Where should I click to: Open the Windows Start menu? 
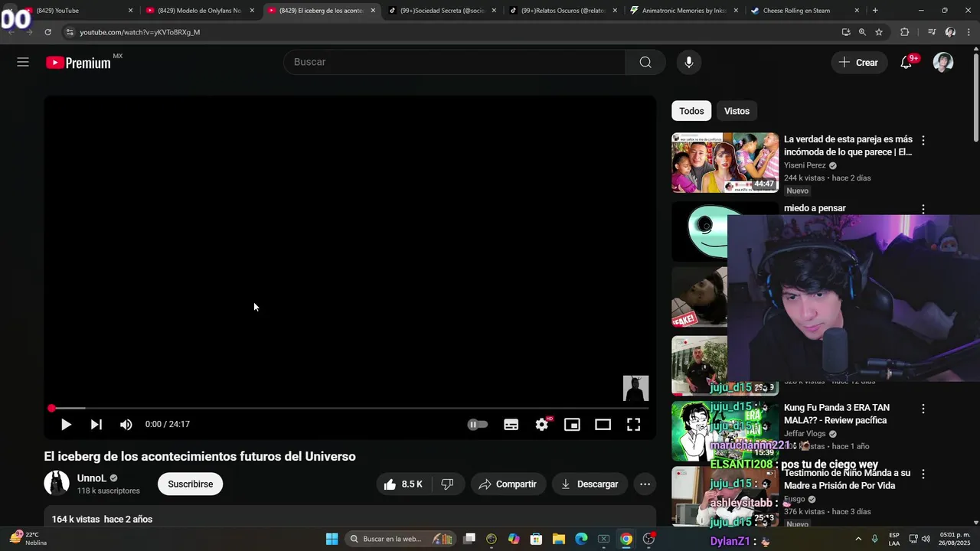coord(332,539)
